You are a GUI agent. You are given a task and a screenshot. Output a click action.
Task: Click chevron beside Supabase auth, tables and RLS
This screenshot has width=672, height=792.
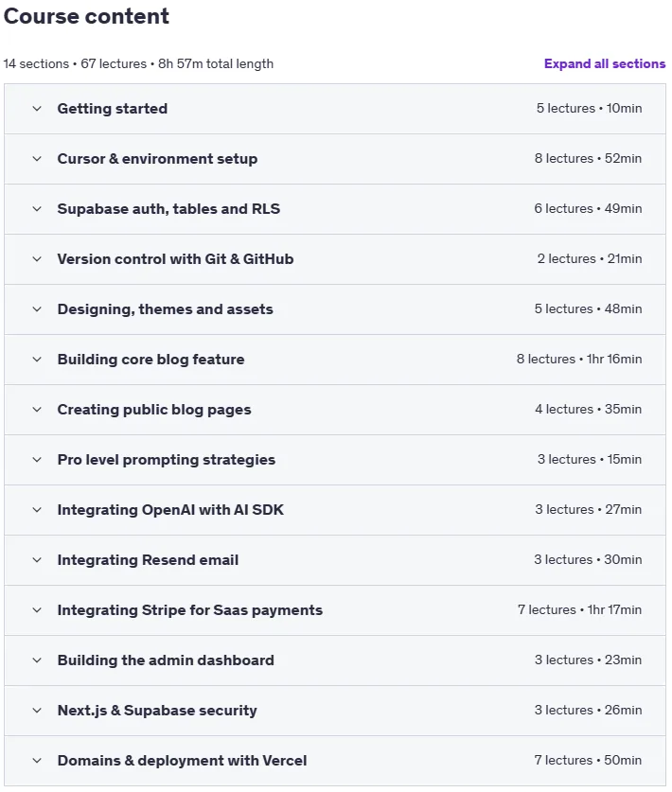coord(37,208)
